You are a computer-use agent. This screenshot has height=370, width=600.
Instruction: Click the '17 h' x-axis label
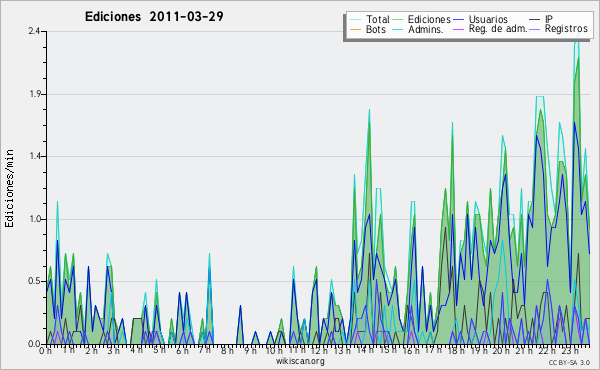click(x=433, y=350)
